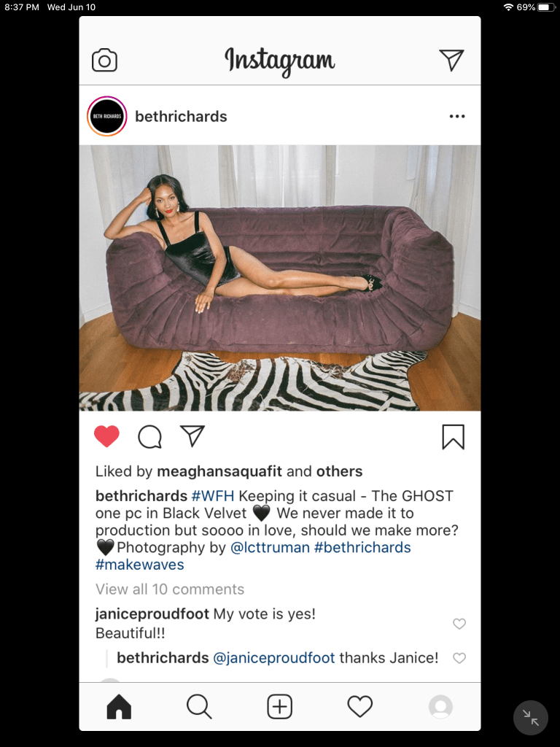Tap the comment bubble icon
The height and width of the screenshot is (747, 560).
point(150,437)
